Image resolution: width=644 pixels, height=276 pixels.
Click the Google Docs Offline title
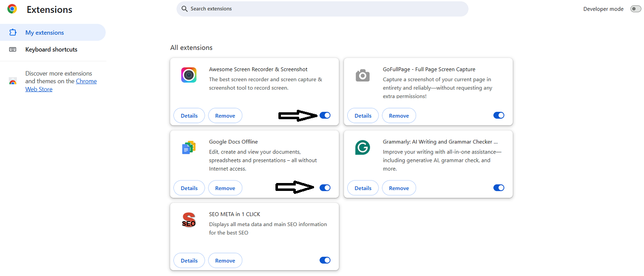tap(233, 142)
